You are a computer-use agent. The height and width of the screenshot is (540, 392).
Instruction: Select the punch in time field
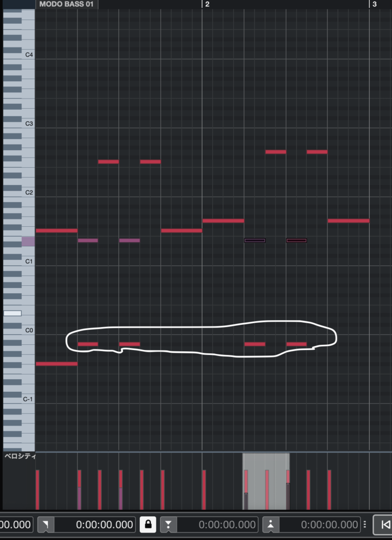click(x=217, y=525)
